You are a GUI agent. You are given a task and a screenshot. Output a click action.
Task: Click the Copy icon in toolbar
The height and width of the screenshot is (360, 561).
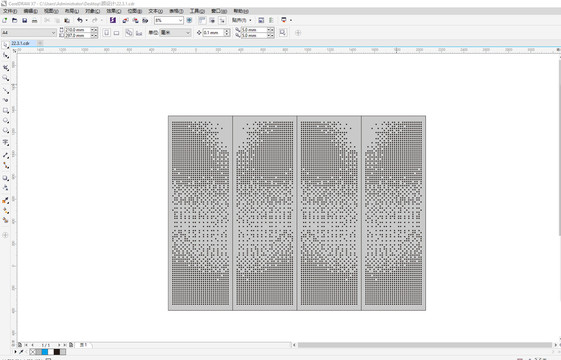tap(57, 20)
